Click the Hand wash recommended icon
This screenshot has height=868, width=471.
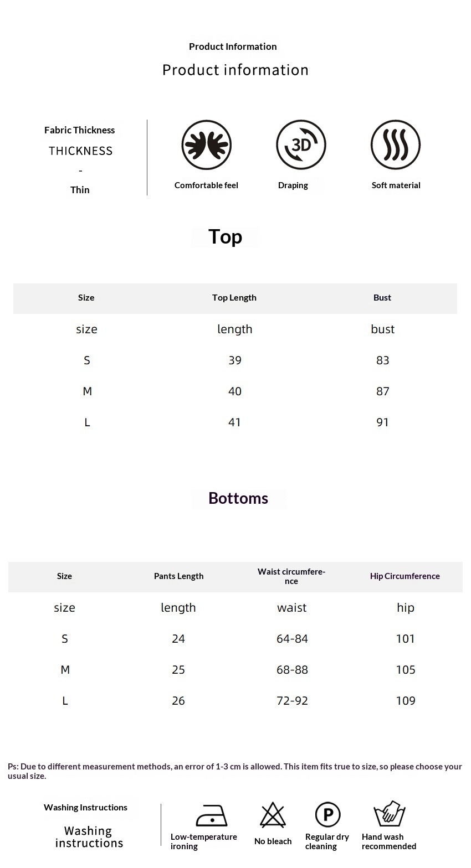(x=390, y=814)
